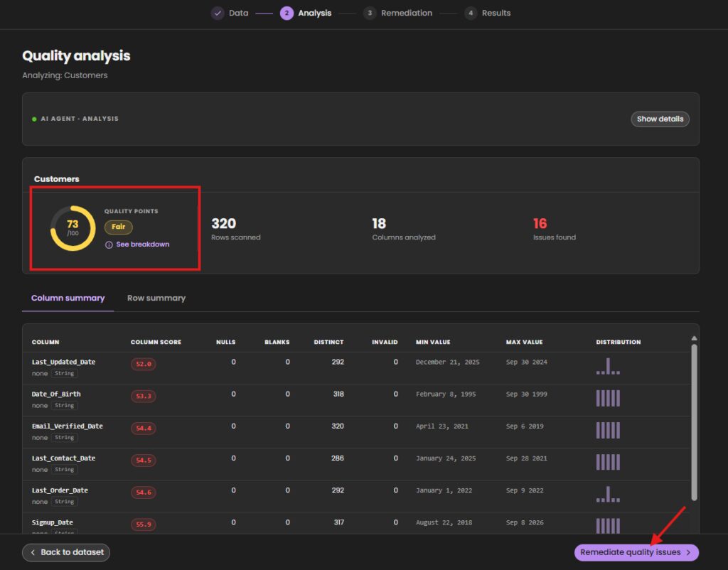Click the NULLS column header
The height and width of the screenshot is (570, 728).
point(225,342)
